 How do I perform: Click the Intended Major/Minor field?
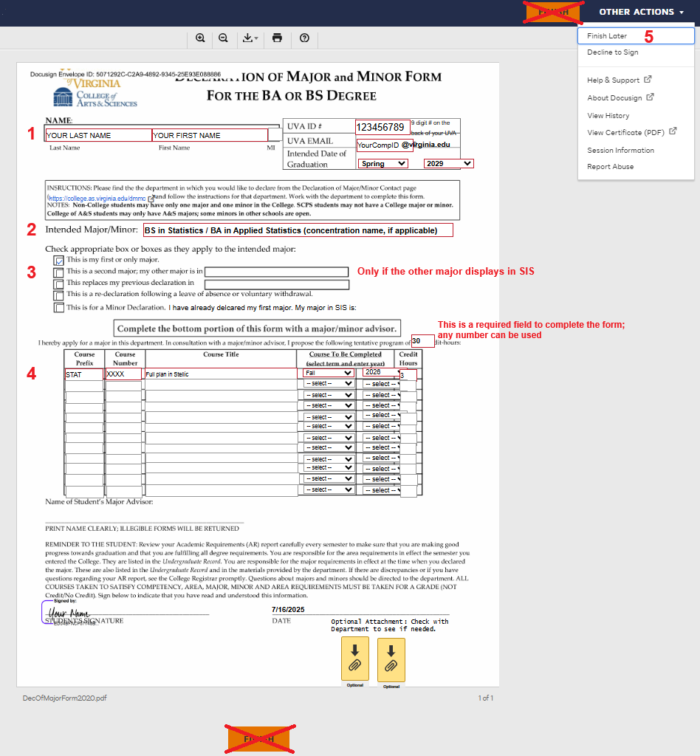298,230
